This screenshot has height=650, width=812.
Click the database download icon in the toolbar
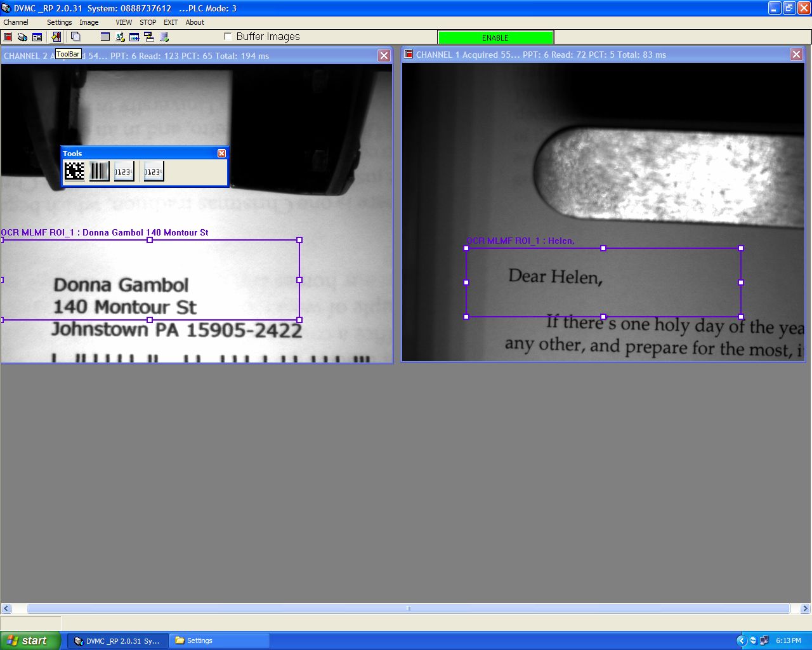(x=164, y=37)
